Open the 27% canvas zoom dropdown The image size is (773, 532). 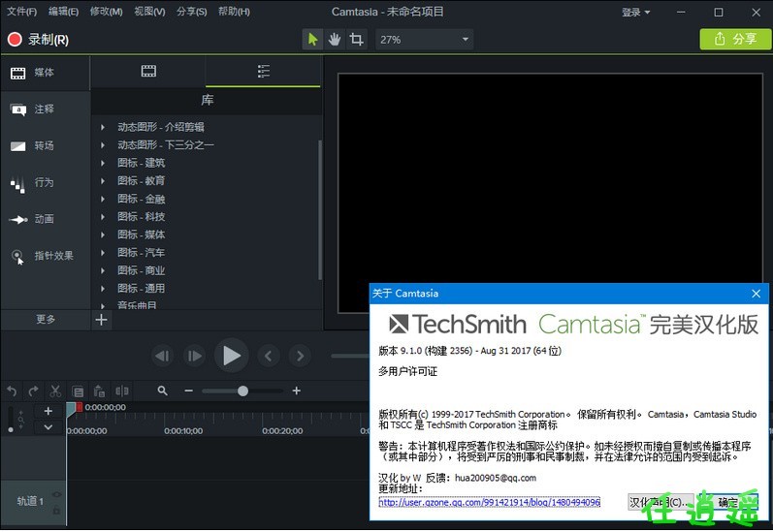point(425,40)
